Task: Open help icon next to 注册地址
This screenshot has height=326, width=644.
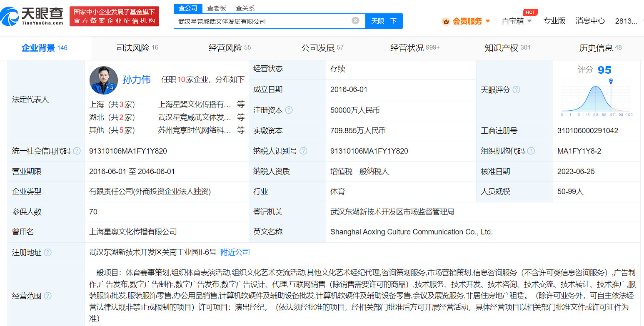Action: pos(47,253)
